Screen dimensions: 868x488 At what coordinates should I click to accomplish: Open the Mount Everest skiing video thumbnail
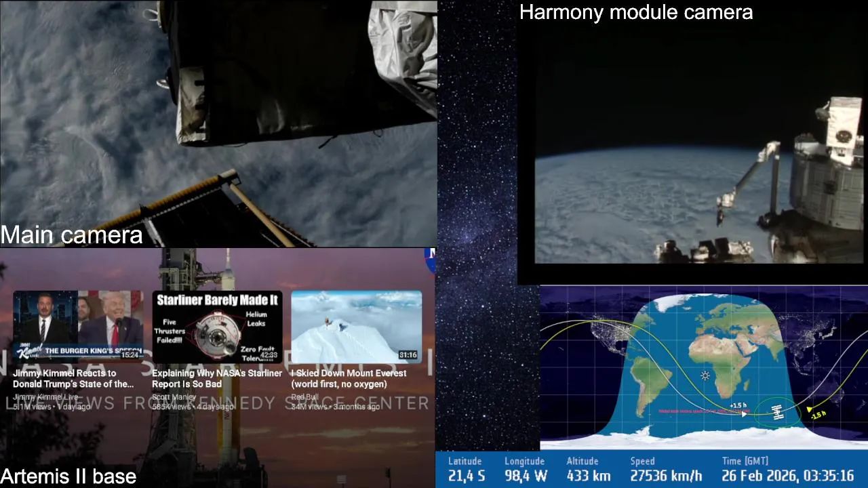[x=357, y=327]
